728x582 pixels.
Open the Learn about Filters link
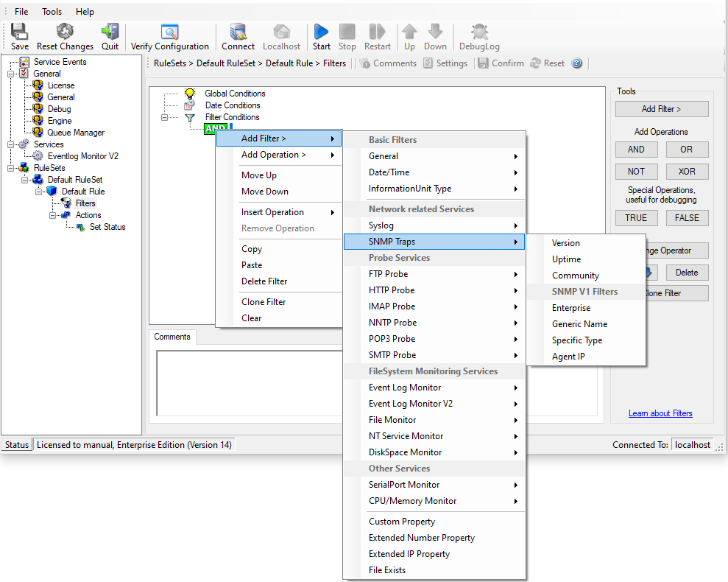pyautogui.click(x=660, y=413)
